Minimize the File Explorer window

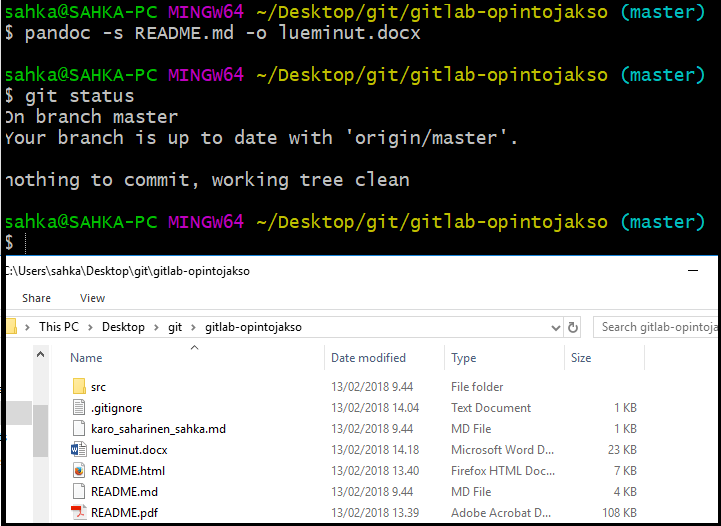(x=694, y=271)
